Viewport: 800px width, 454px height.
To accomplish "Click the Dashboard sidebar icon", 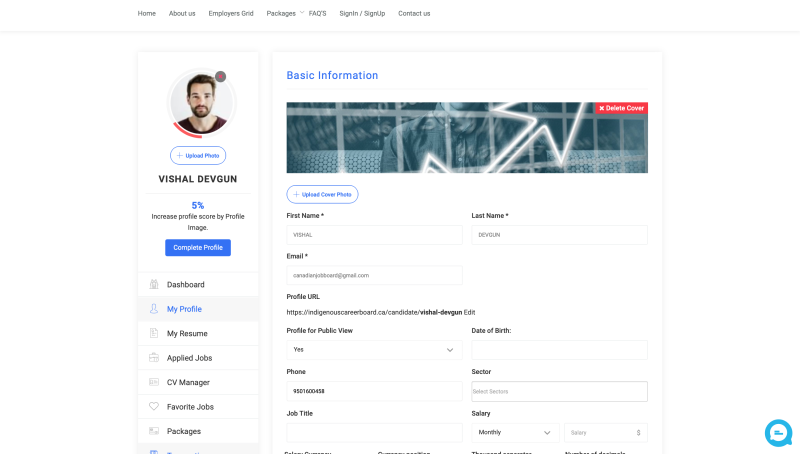I will pyautogui.click(x=154, y=285).
